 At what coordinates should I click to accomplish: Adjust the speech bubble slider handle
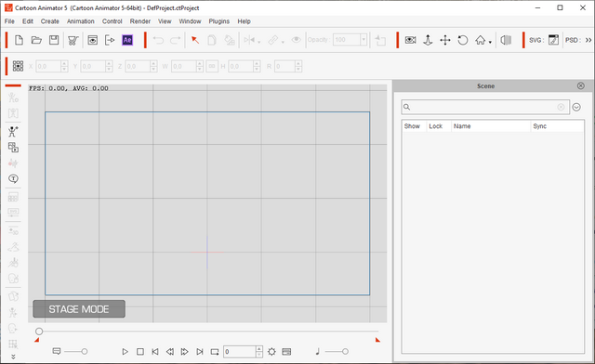(85, 352)
